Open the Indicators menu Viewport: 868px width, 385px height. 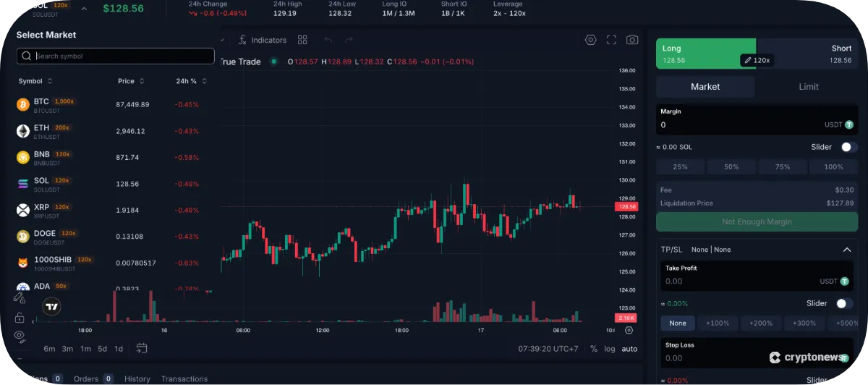tap(262, 41)
